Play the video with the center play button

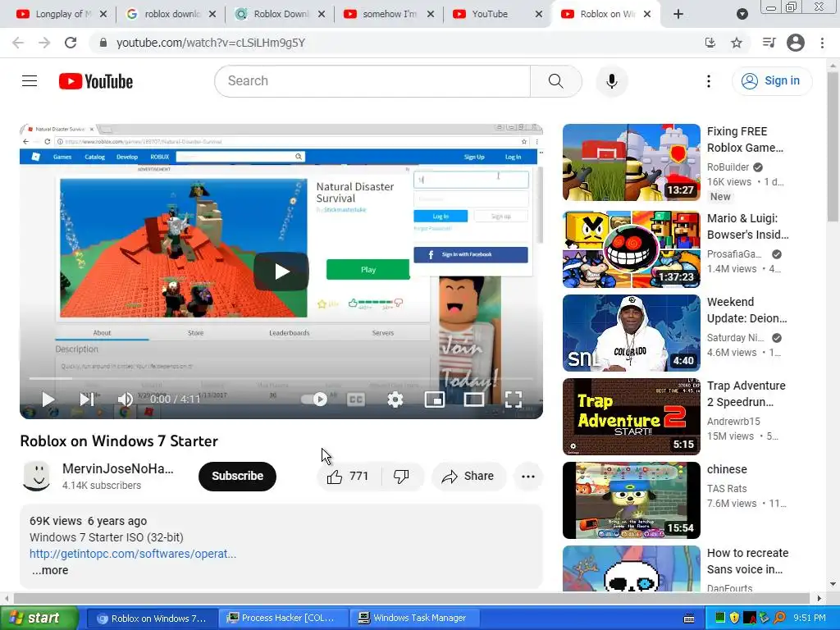281,272
